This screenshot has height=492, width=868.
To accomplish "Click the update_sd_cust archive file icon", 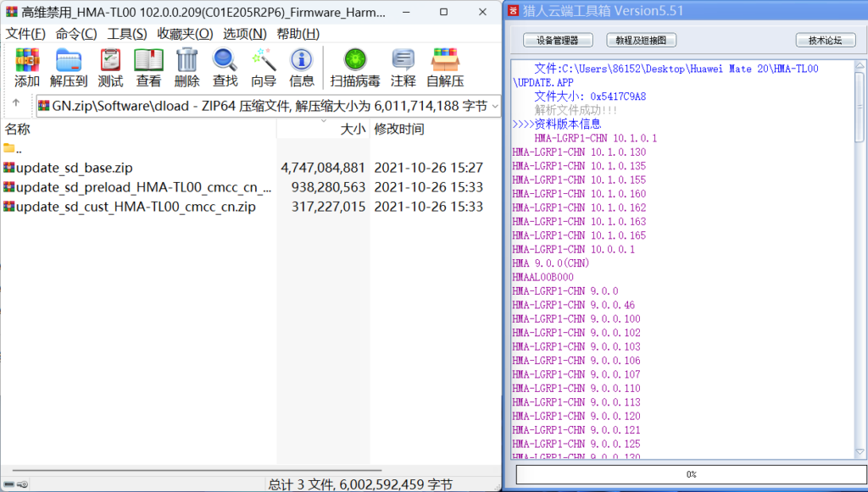I will click(8, 206).
